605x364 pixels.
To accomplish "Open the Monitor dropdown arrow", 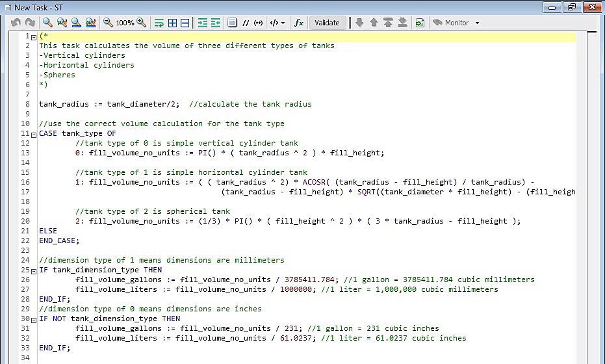I will pos(477,23).
